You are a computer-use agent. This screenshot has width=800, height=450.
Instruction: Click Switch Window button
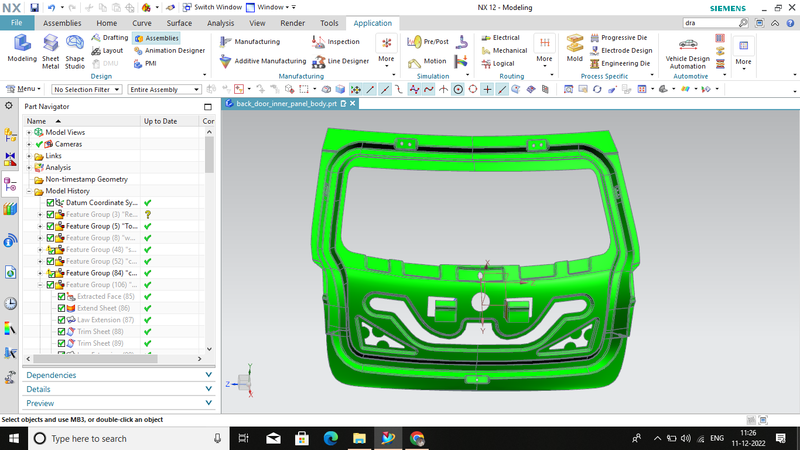pyautogui.click(x=212, y=7)
